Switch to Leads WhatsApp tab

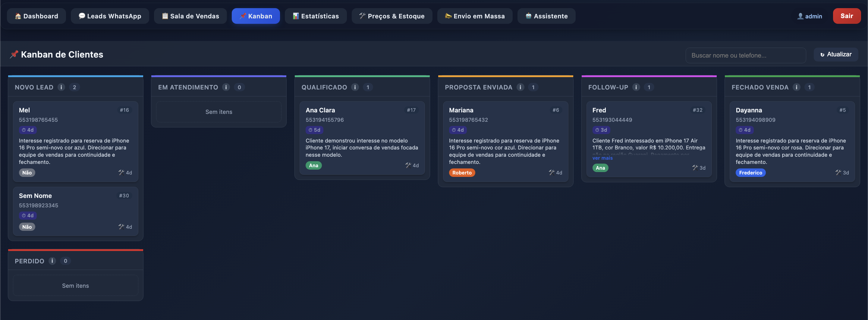click(x=110, y=16)
